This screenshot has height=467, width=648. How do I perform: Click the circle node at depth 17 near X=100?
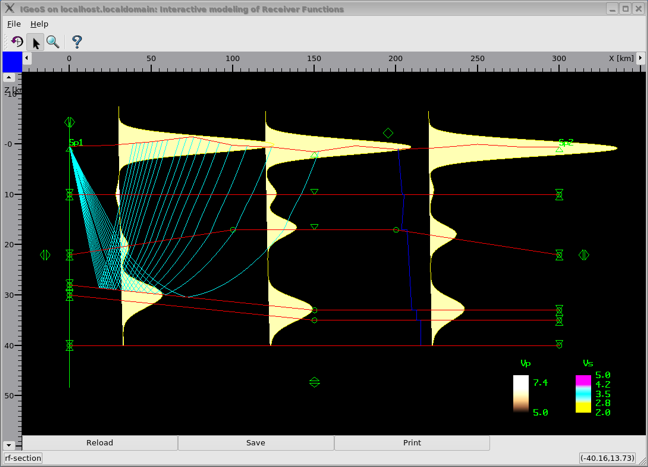pyautogui.click(x=234, y=230)
